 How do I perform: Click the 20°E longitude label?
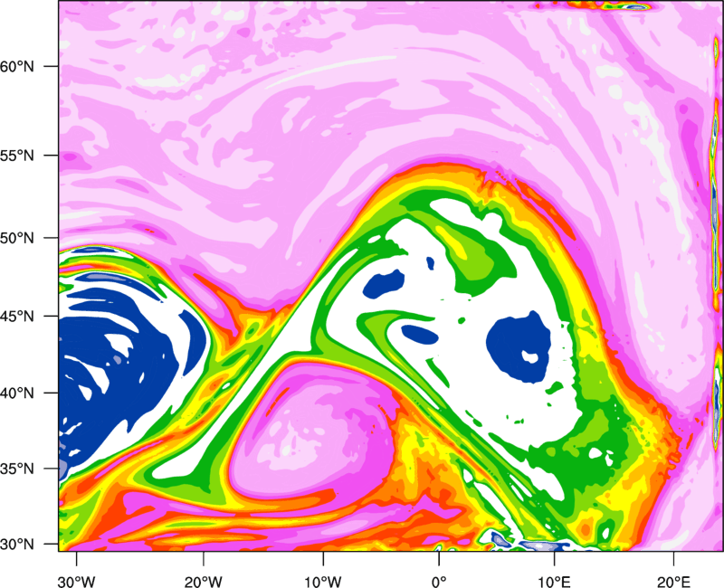(673, 582)
